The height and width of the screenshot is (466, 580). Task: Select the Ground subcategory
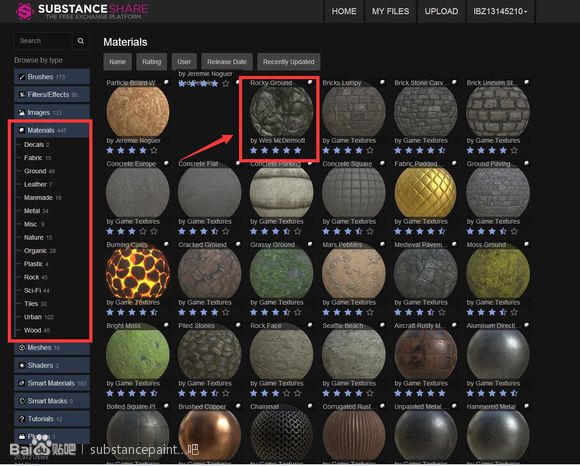39,171
